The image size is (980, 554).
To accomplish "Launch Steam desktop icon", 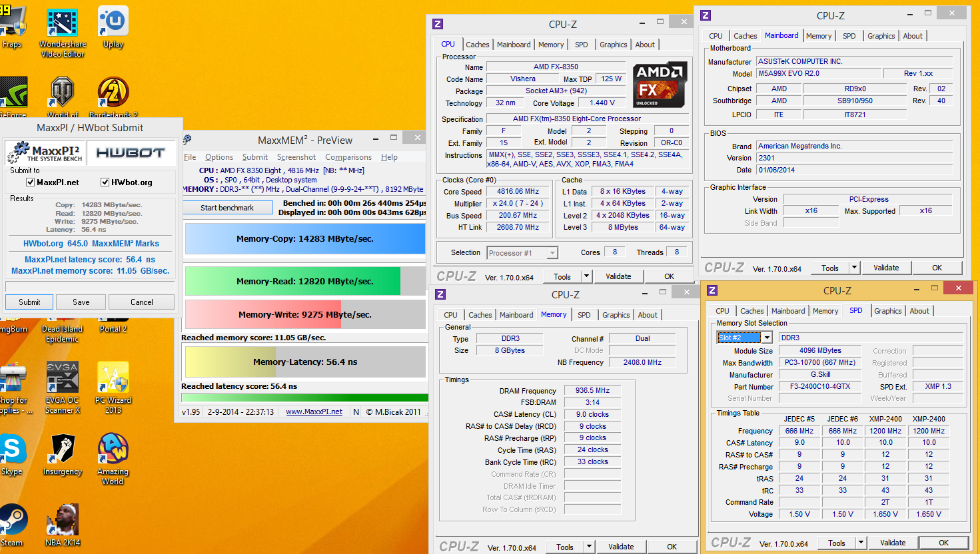I will click(x=12, y=525).
